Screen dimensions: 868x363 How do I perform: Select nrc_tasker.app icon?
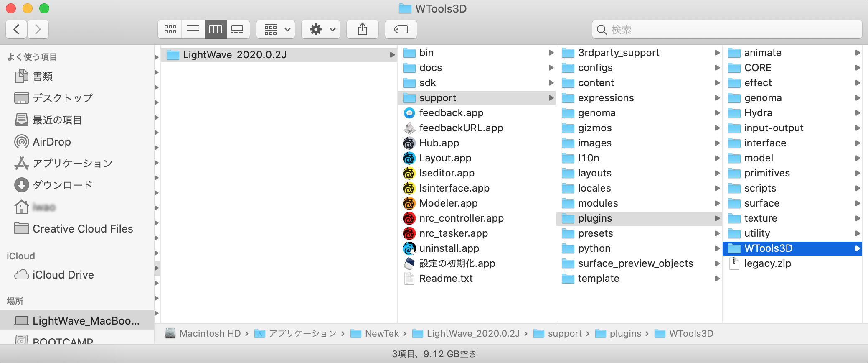(409, 233)
